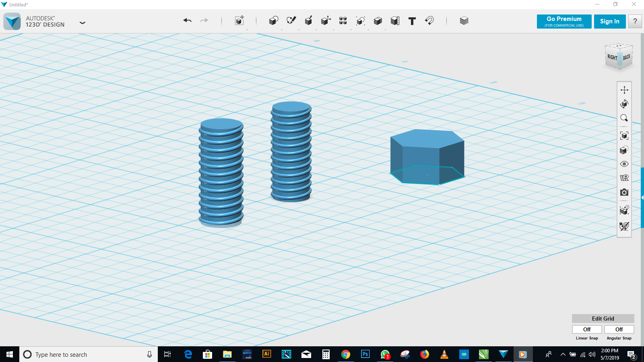Toggle the sketches hide icon
Image resolution: width=644 pixels, height=362 pixels.
pyautogui.click(x=624, y=226)
